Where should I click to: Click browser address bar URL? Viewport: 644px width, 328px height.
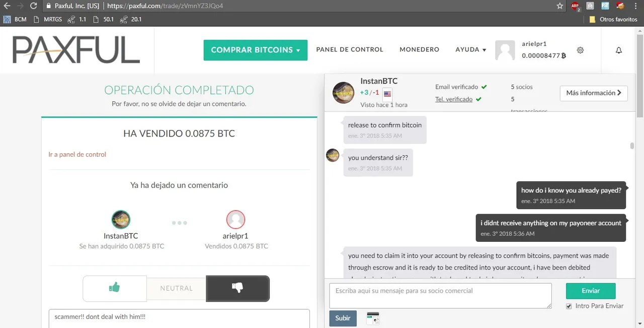click(166, 6)
